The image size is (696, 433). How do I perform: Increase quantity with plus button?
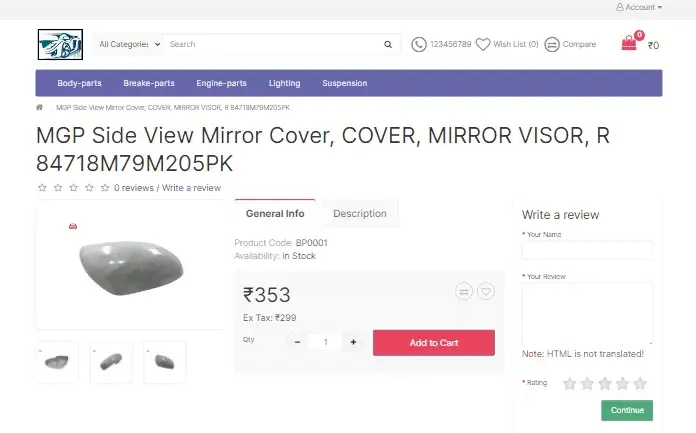click(x=353, y=342)
